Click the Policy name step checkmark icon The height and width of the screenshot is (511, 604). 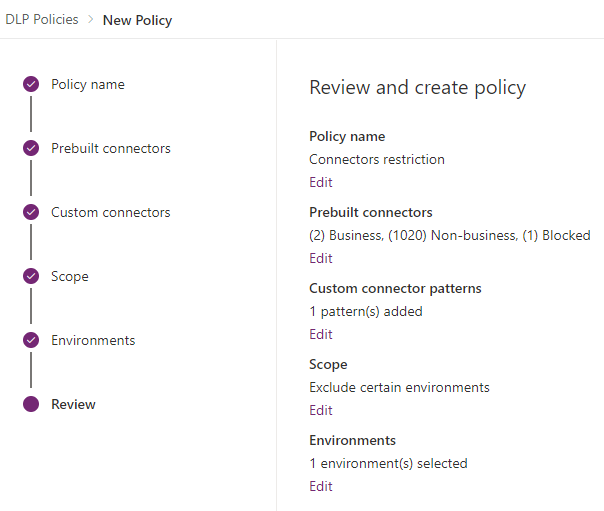pos(31,84)
